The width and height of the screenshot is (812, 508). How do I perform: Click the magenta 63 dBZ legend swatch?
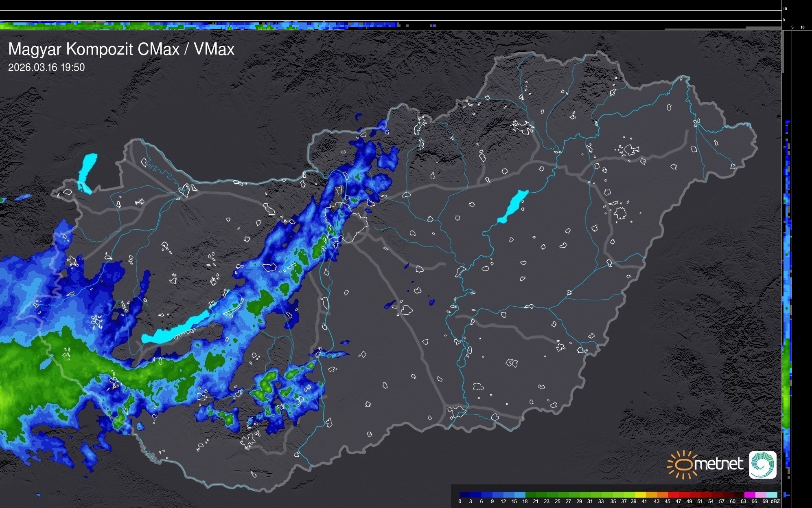tap(749, 495)
